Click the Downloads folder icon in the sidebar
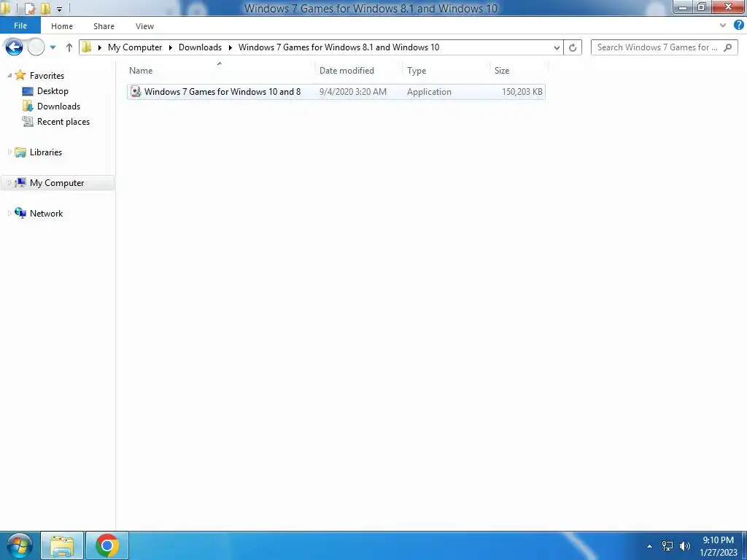The image size is (747, 560). (28, 106)
